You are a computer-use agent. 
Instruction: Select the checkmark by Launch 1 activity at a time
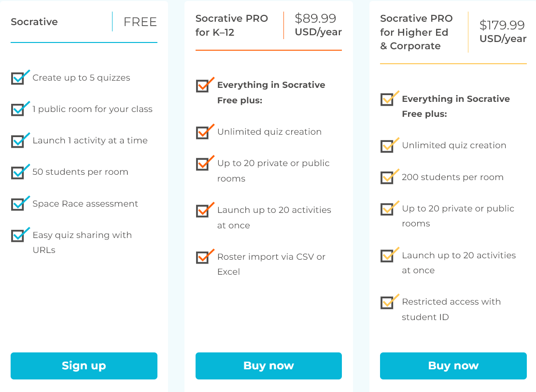tap(20, 140)
